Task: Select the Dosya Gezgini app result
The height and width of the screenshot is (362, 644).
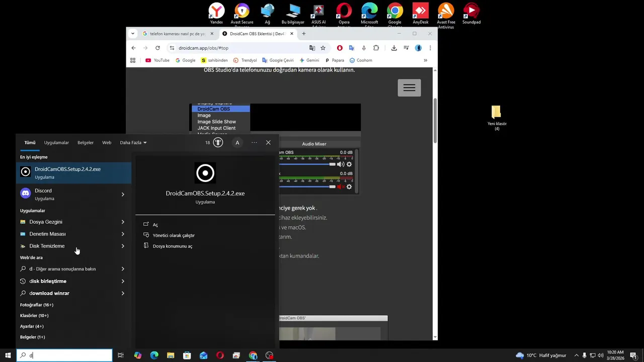Action: [65, 222]
